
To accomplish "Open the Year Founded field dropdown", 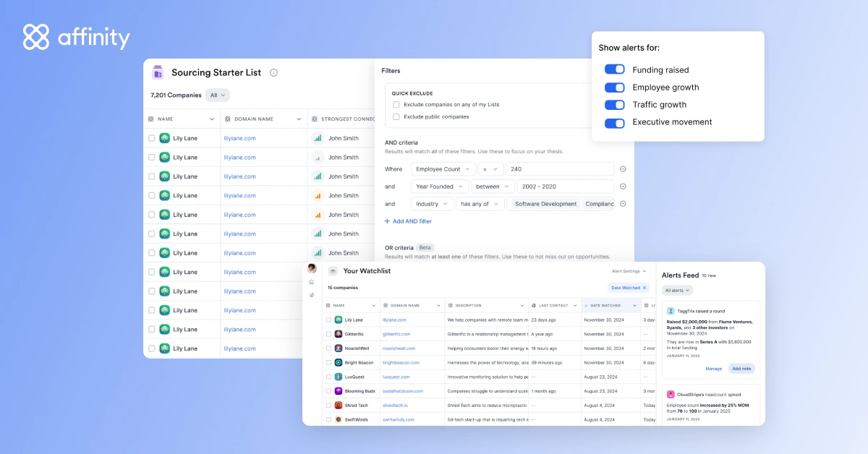I will [440, 187].
